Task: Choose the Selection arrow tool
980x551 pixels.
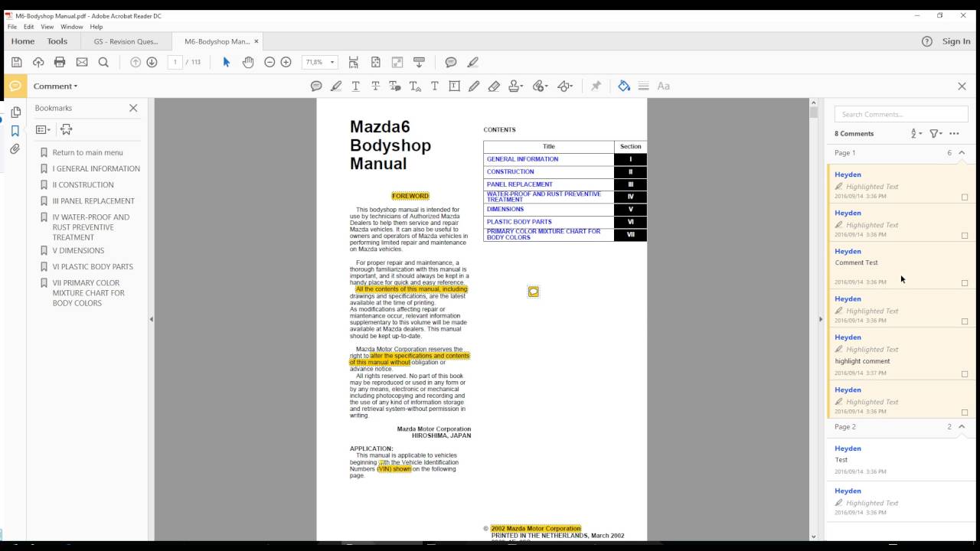Action: (227, 62)
